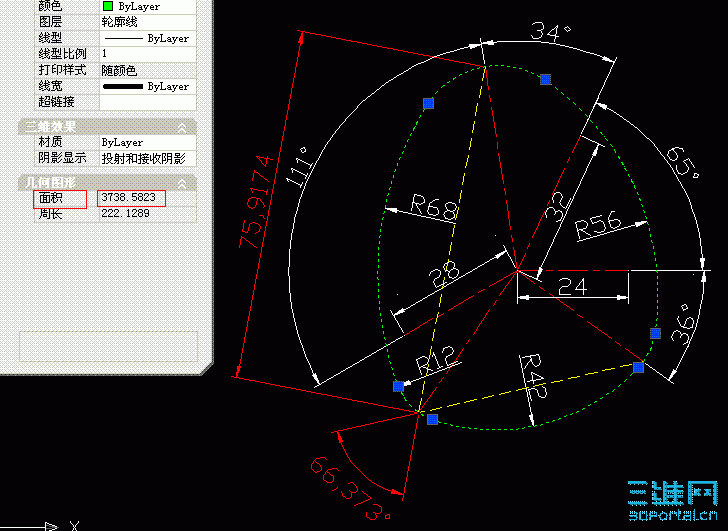Open the 材质 ByLayer value
The image size is (728, 531).
[x=148, y=142]
